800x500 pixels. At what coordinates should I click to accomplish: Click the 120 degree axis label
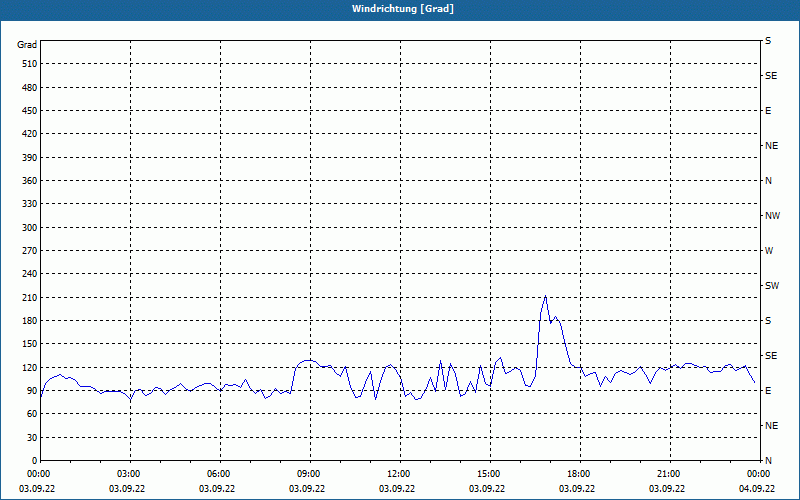pyautogui.click(x=29, y=367)
